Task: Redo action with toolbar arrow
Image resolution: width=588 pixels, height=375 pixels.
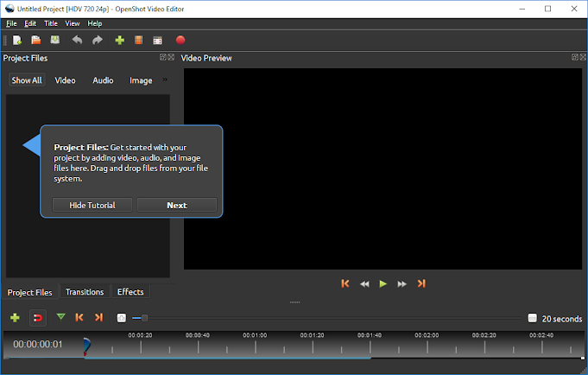Action: click(x=98, y=40)
